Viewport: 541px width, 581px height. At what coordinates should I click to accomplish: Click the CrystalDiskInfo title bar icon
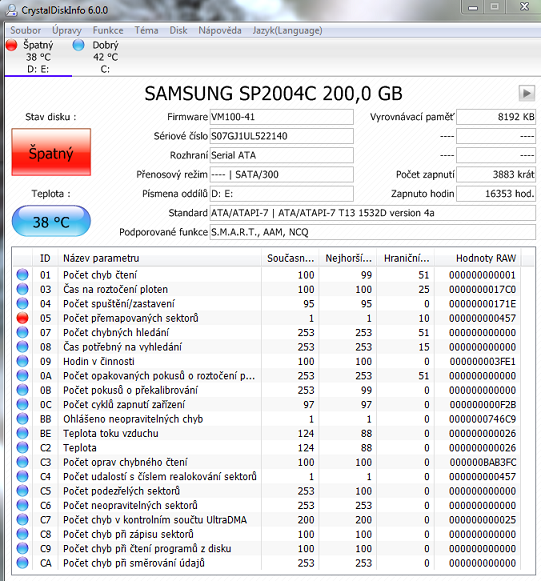(11, 10)
